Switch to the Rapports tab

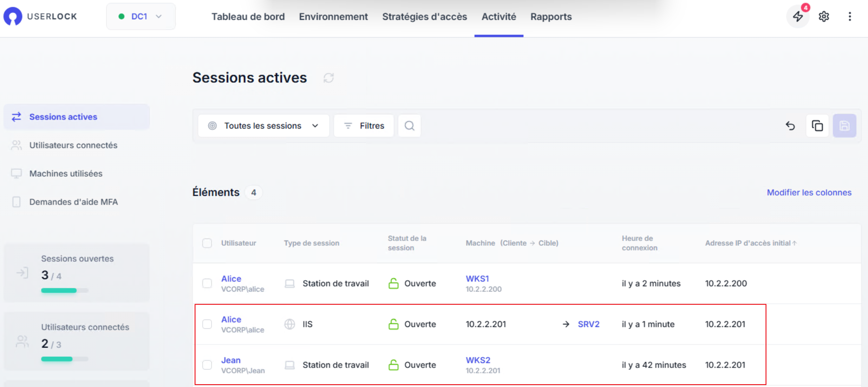[551, 17]
